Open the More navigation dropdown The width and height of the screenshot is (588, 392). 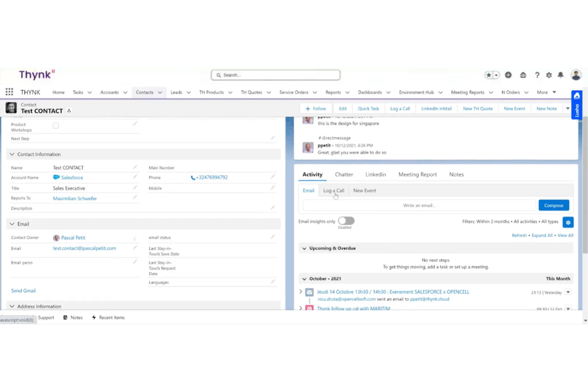546,92
